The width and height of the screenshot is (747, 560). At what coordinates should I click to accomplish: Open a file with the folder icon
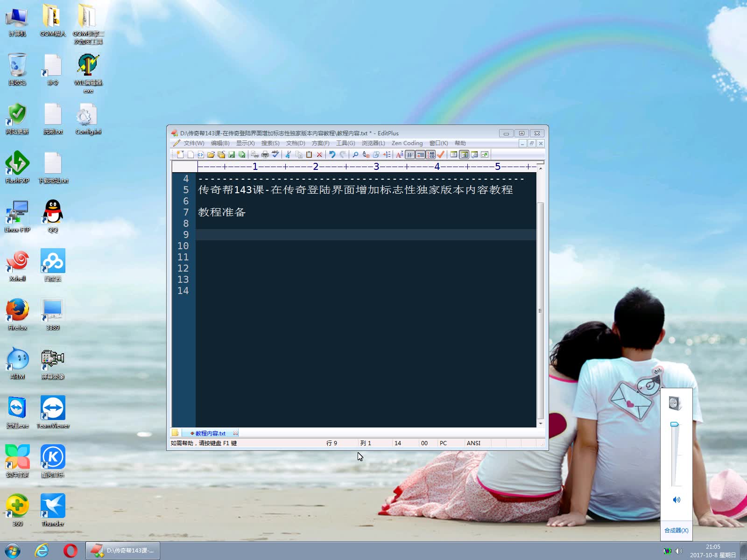(x=211, y=154)
